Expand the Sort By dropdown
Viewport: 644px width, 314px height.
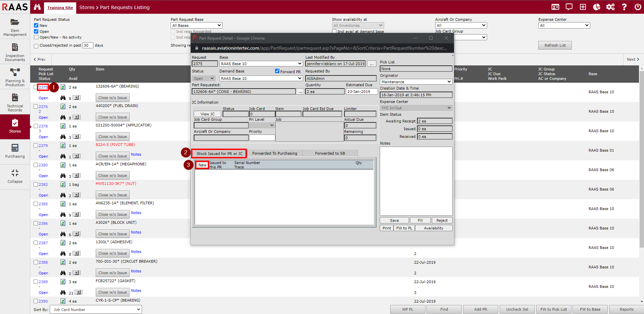[x=96, y=309]
